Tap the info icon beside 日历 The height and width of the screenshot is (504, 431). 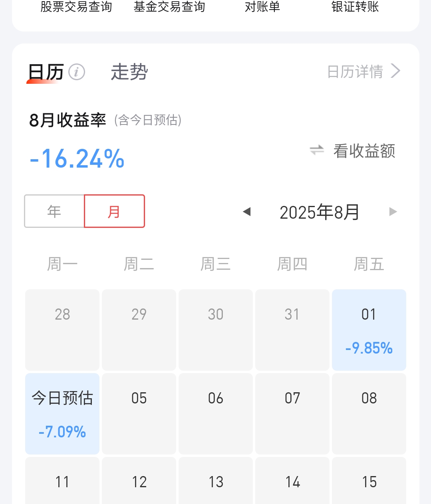[x=77, y=72]
